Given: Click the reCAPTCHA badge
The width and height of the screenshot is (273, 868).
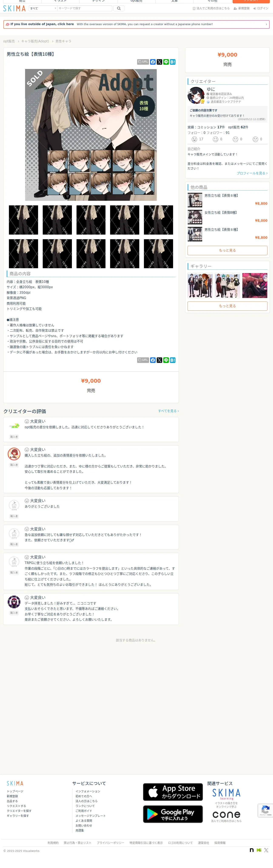Looking at the screenshot, I should pyautogui.click(x=265, y=810).
